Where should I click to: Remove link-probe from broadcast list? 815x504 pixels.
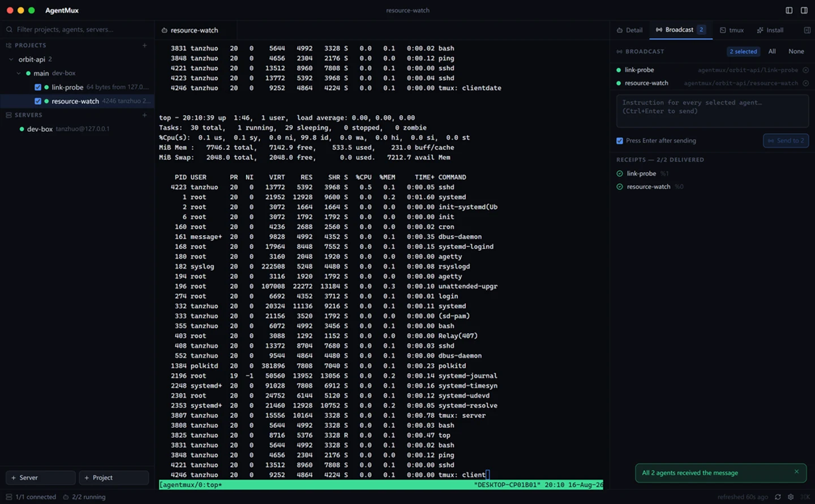[805, 70]
